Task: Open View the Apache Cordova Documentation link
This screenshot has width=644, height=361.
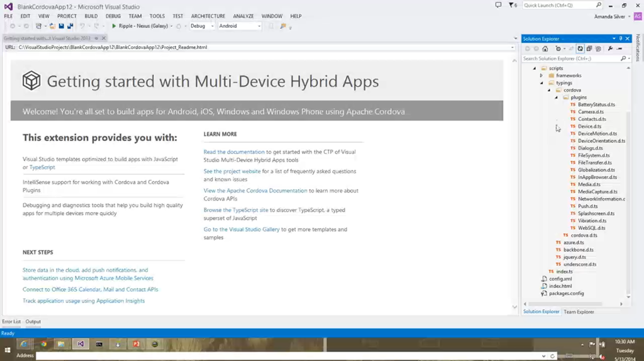Action: [x=255, y=191]
